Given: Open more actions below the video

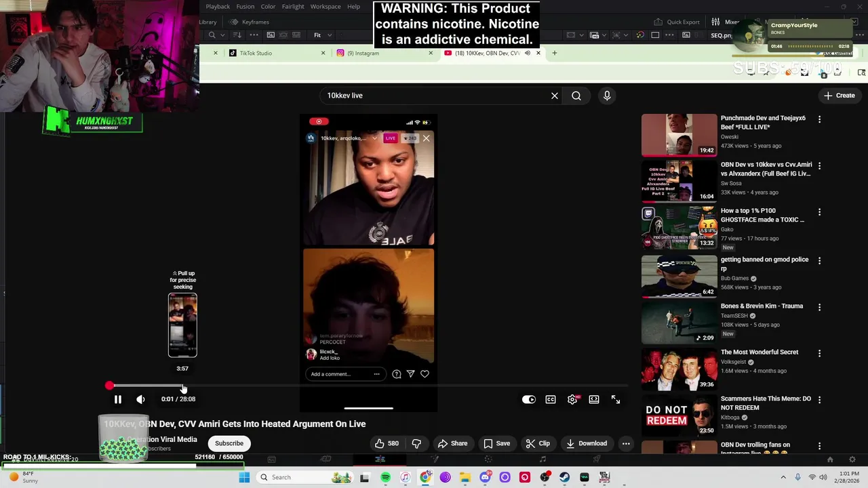Looking at the screenshot, I should [x=626, y=443].
